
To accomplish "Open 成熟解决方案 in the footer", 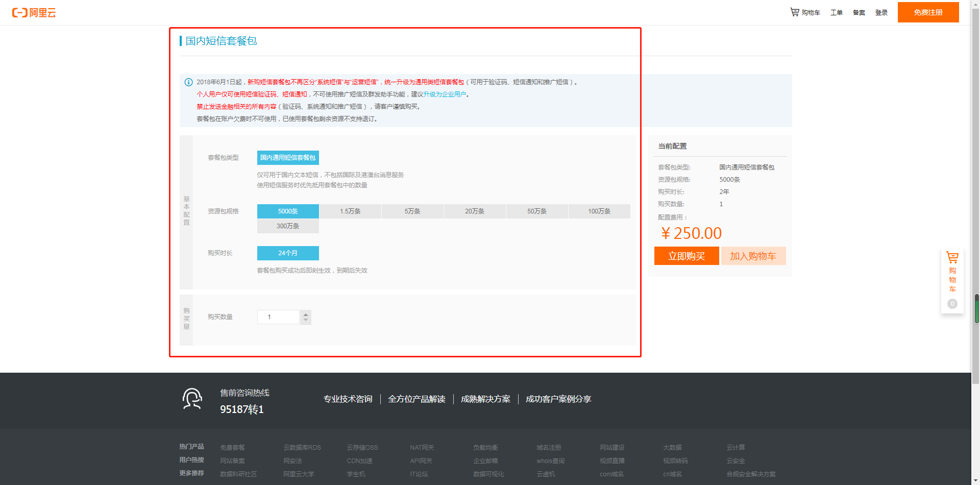I will point(485,399).
